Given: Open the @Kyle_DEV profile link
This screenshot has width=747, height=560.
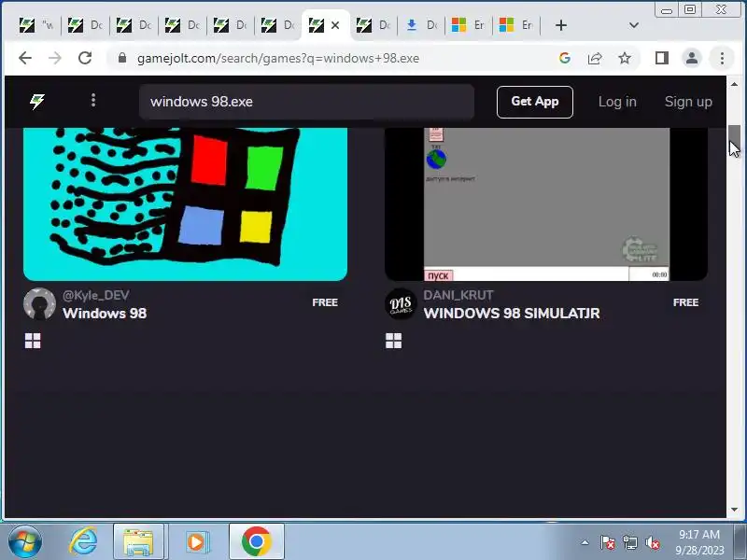Looking at the screenshot, I should [96, 295].
